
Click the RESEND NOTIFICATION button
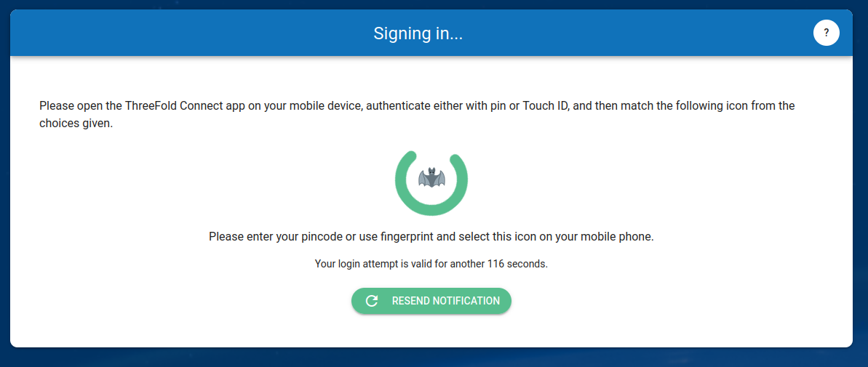click(431, 301)
